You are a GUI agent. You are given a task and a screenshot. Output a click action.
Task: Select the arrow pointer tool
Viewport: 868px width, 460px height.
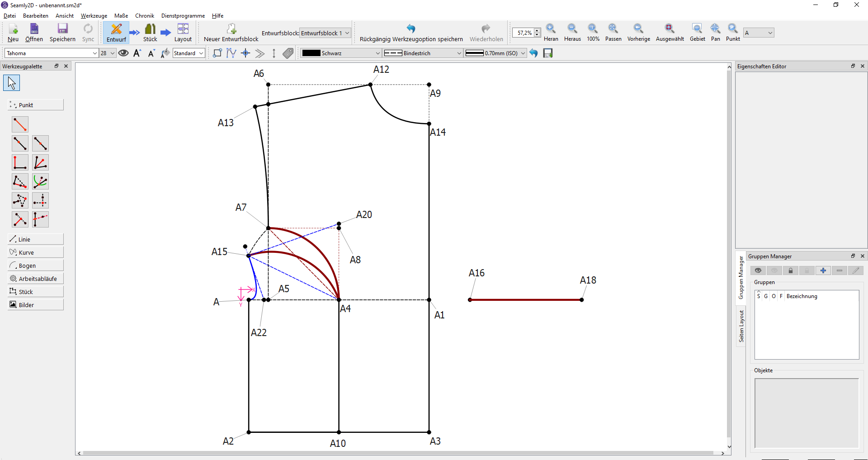tap(11, 83)
